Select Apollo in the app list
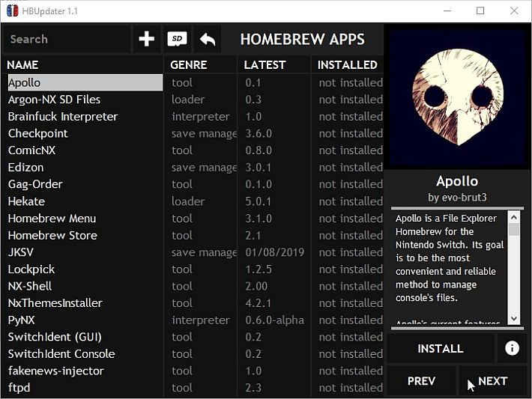Image resolution: width=532 pixels, height=399 pixels. coord(85,82)
